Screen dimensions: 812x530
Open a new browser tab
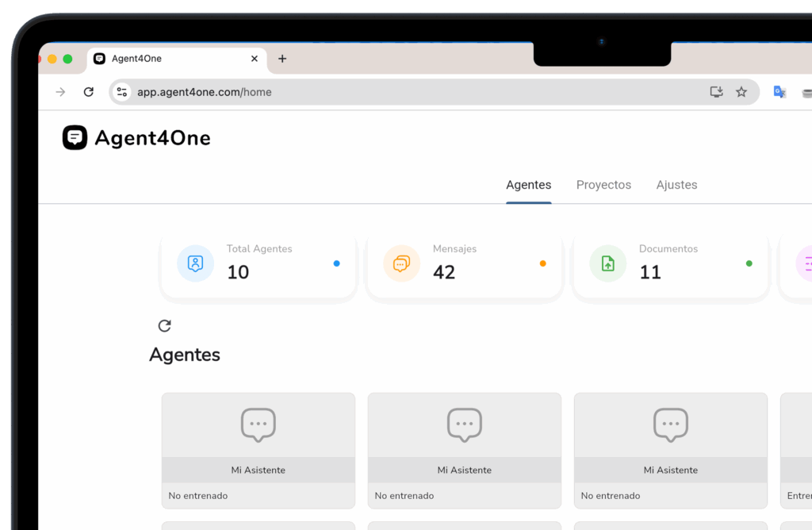tap(282, 59)
